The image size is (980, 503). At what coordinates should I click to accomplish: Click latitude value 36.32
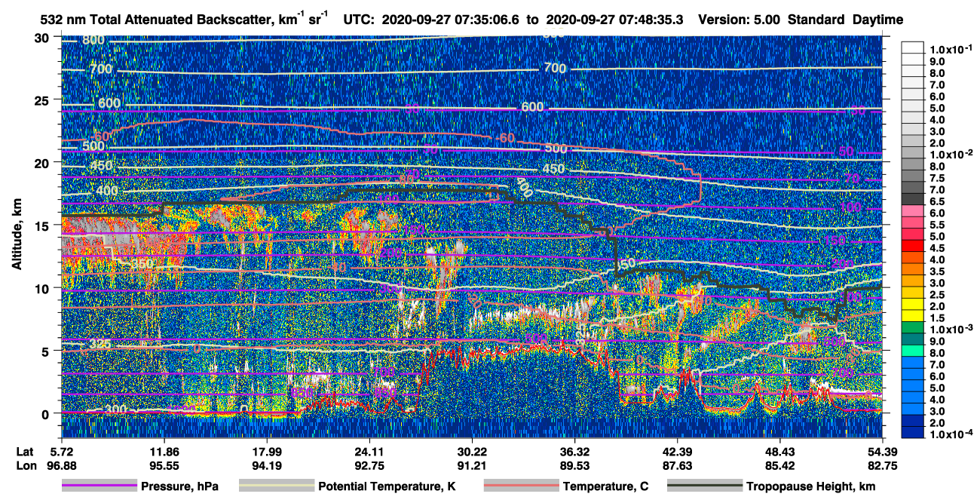pos(574,451)
